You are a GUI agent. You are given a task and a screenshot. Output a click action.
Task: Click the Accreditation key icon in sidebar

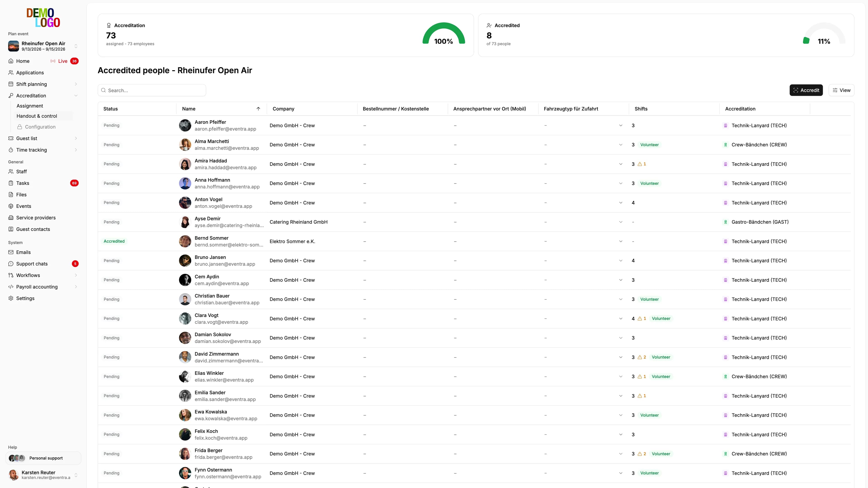tap(11, 96)
